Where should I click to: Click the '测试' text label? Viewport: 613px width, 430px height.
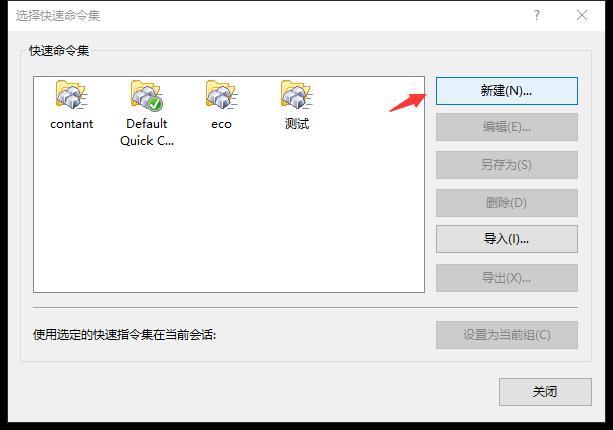pyautogui.click(x=297, y=124)
